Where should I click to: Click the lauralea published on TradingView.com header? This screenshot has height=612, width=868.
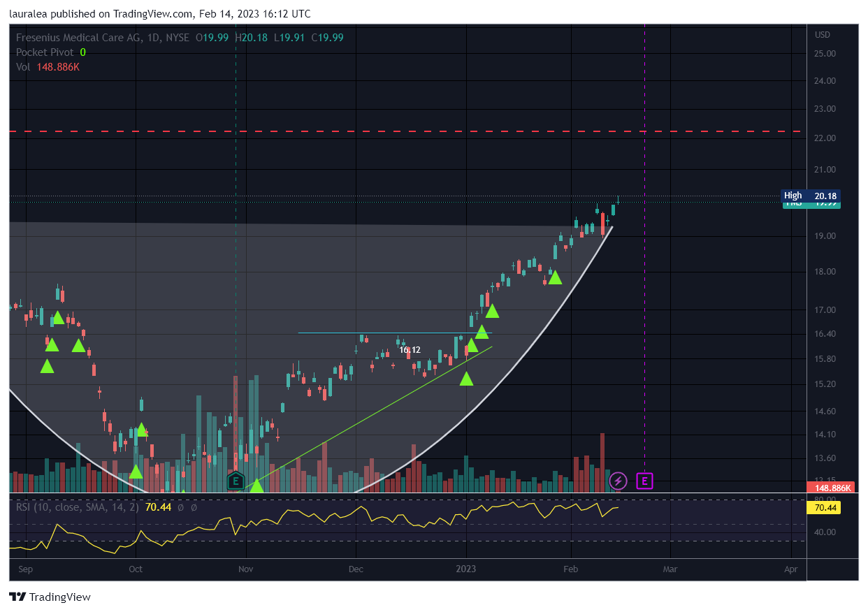point(160,14)
